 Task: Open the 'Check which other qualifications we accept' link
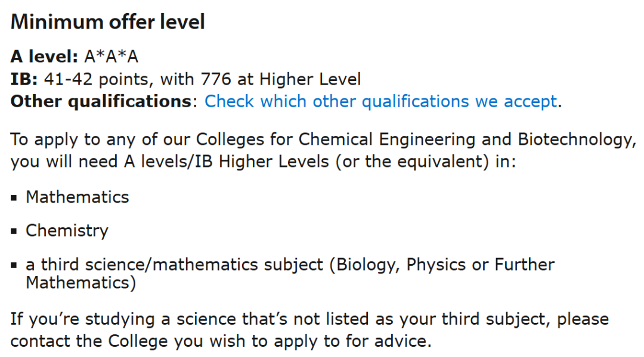380,101
